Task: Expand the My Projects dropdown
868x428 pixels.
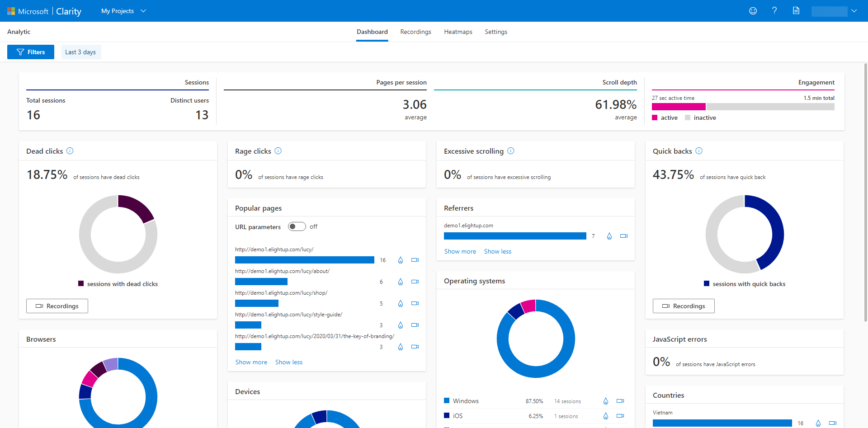Action: 123,11
